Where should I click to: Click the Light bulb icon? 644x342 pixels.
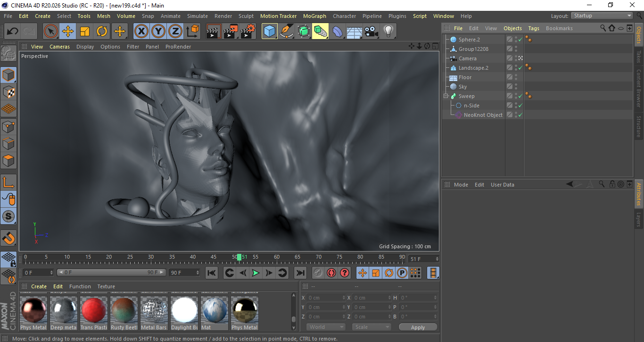tap(388, 32)
